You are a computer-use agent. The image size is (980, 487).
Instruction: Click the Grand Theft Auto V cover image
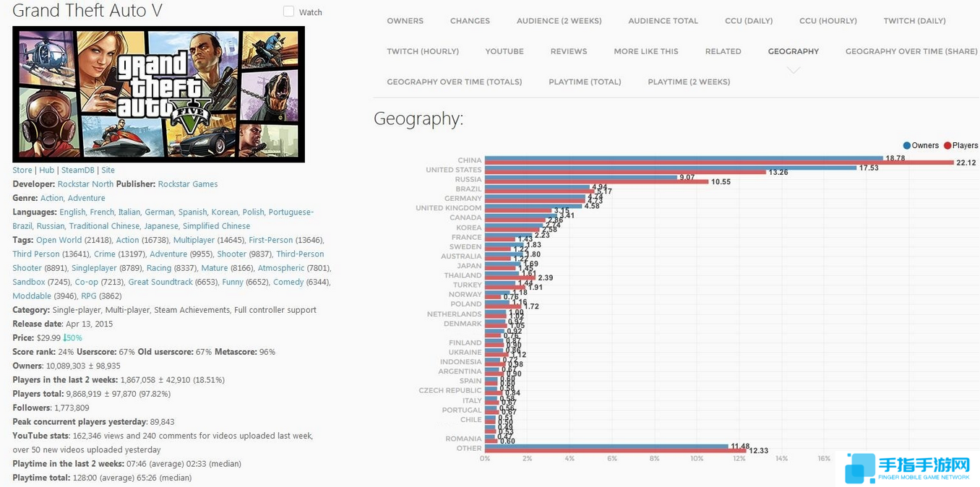point(158,94)
